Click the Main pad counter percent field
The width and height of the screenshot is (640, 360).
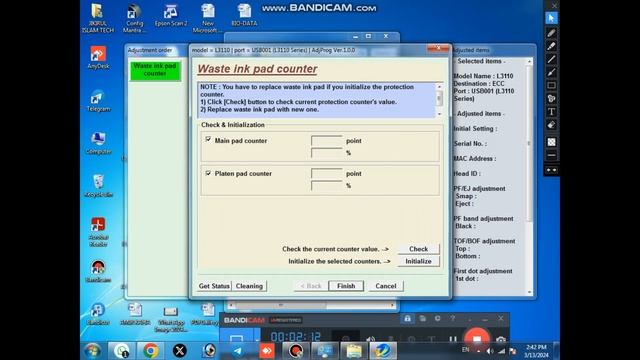327,153
